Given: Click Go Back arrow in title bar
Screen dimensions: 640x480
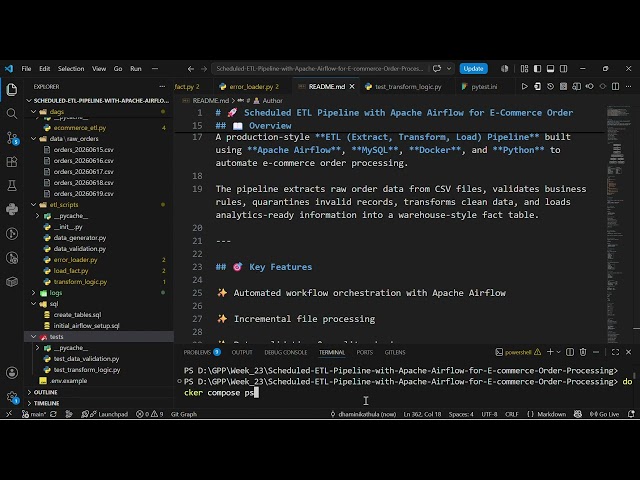Looking at the screenshot, I should (191, 69).
